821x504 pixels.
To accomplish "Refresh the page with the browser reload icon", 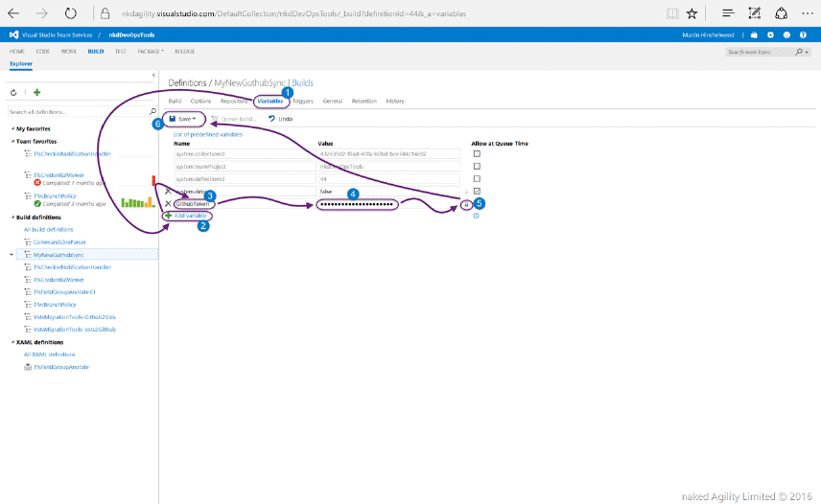I will point(70,13).
